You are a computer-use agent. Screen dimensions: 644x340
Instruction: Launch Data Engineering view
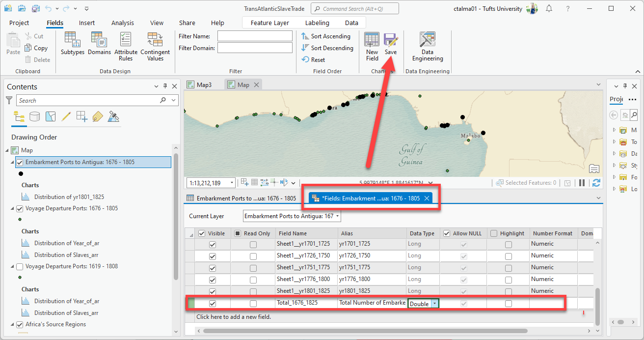tap(427, 45)
